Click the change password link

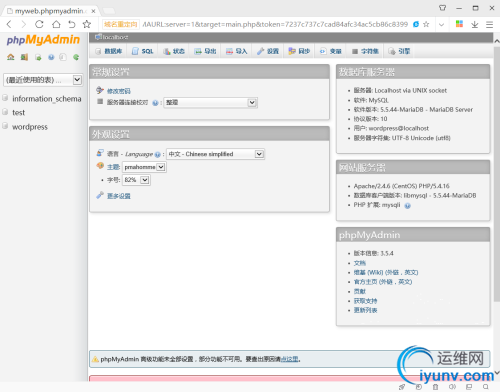pyautogui.click(x=119, y=91)
